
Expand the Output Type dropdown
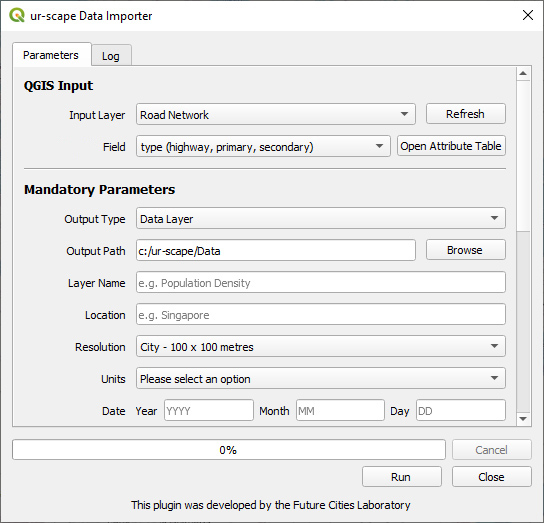321,219
